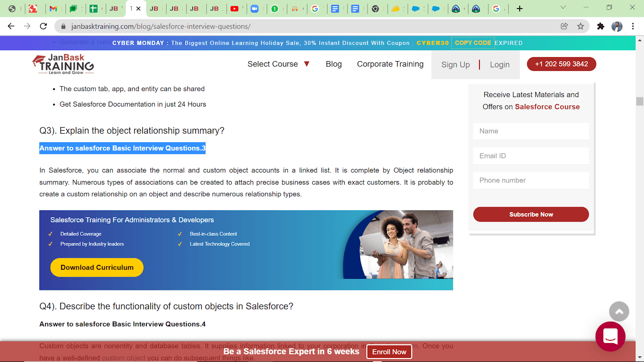Screen dimensions: 644x362
Task: Focus the Phone number field
Action: pos(531,180)
